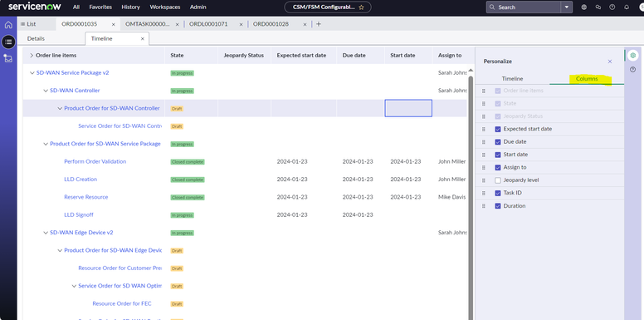Click the personalize gear icon on right rail

633,55
